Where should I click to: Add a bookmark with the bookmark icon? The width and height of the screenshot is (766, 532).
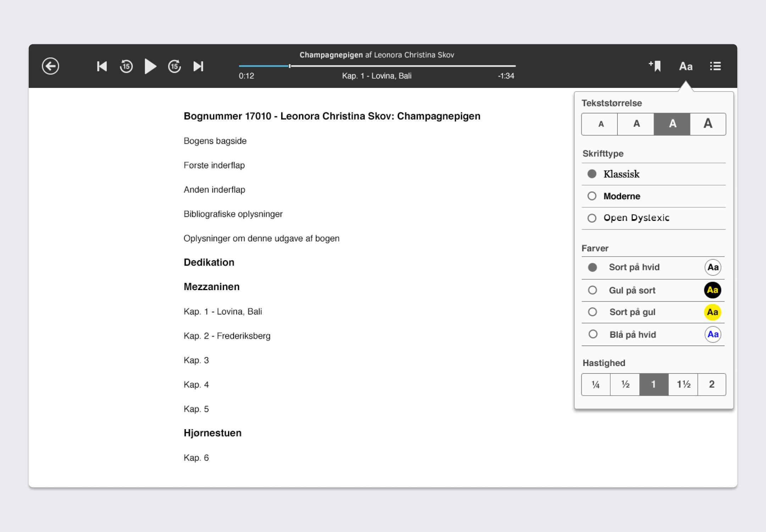[x=655, y=66]
